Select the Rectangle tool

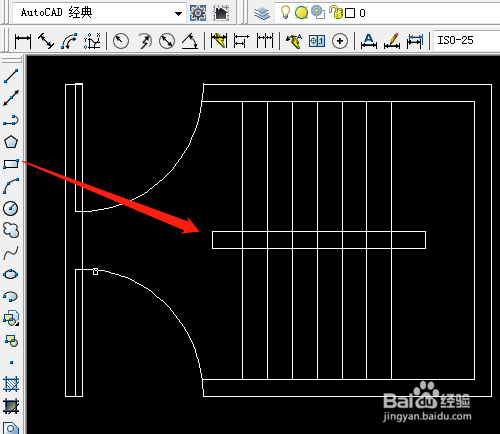(x=11, y=164)
